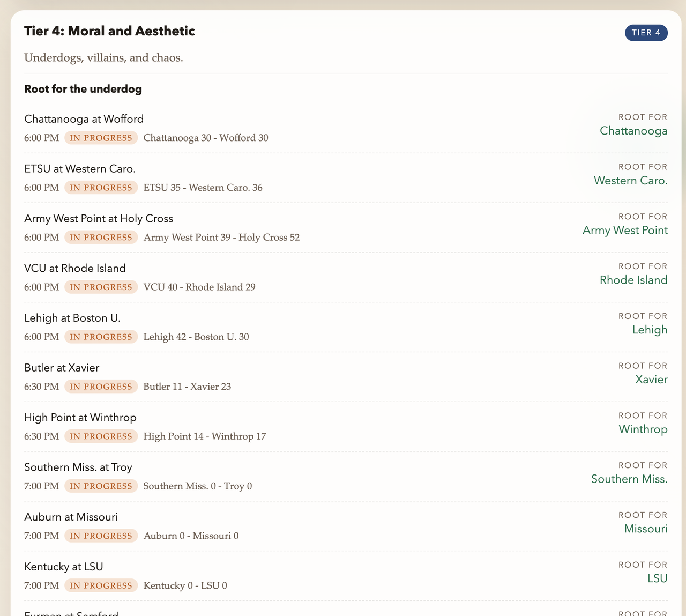
Task: Select the Army West Point root-for pick
Action: click(x=625, y=231)
